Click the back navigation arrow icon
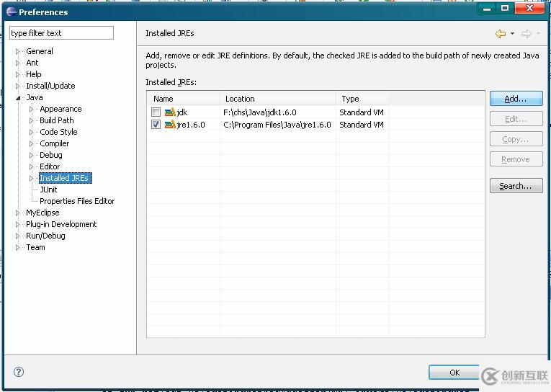 501,34
